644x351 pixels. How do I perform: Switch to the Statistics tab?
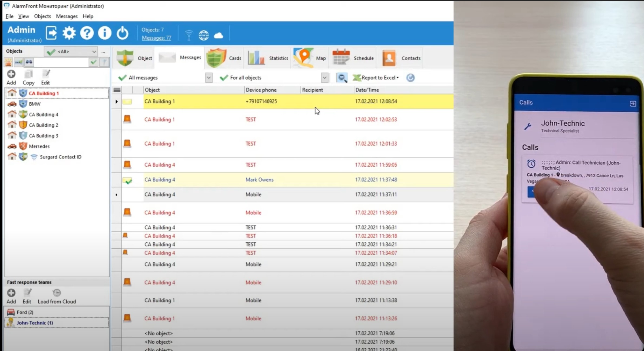(268, 58)
